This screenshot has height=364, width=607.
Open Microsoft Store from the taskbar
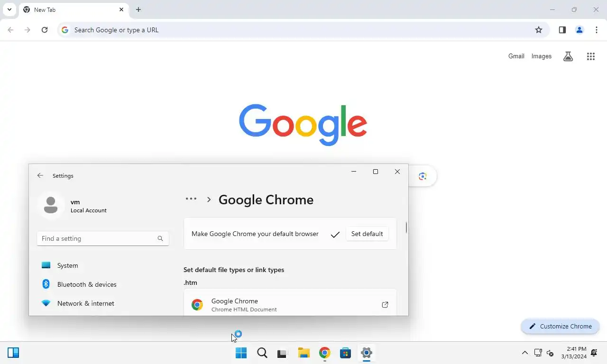tap(346, 353)
